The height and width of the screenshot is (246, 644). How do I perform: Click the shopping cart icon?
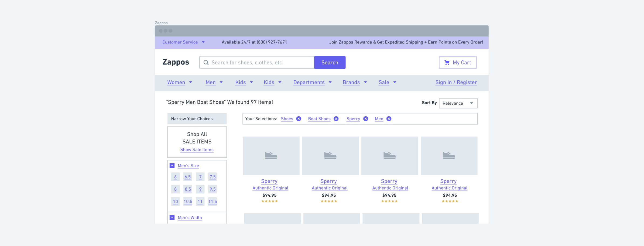447,63
